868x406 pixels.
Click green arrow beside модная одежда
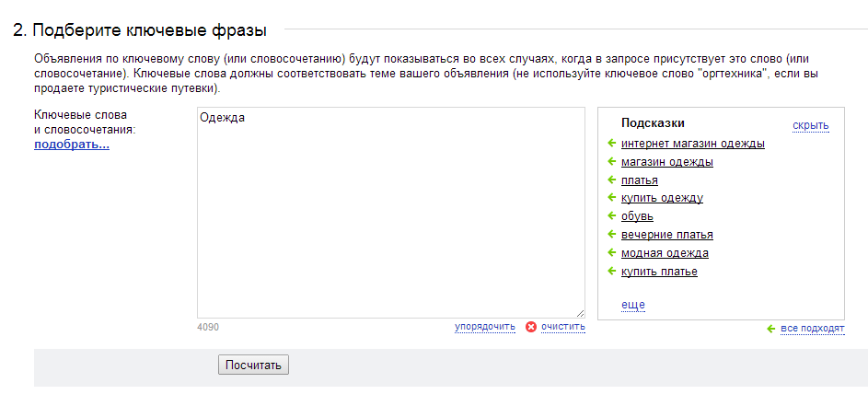coord(612,252)
